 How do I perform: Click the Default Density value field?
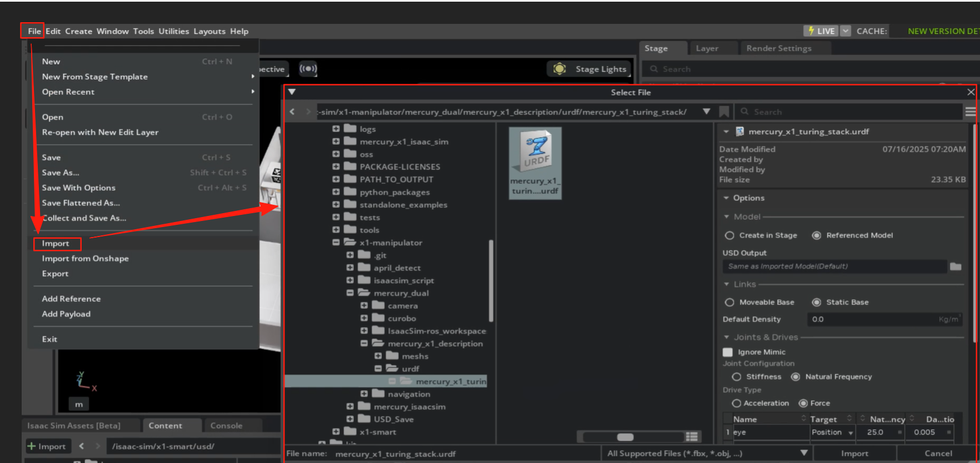[885, 319]
